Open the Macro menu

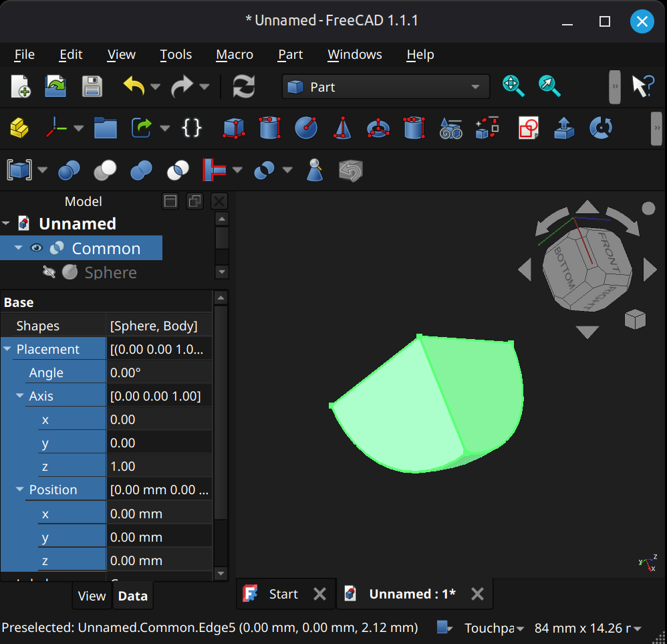point(235,54)
